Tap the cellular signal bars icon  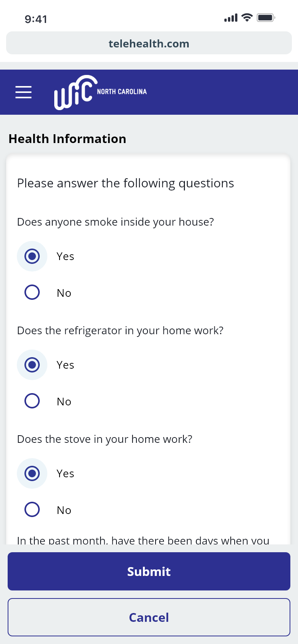coord(231,18)
